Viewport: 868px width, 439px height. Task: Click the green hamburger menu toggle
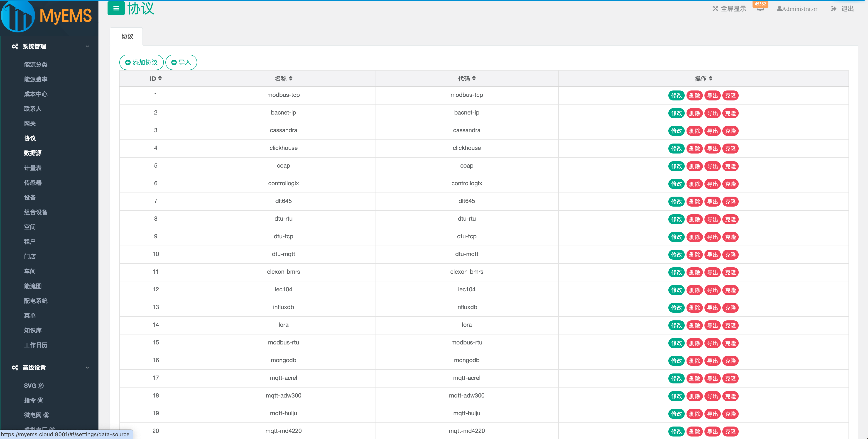(x=116, y=8)
